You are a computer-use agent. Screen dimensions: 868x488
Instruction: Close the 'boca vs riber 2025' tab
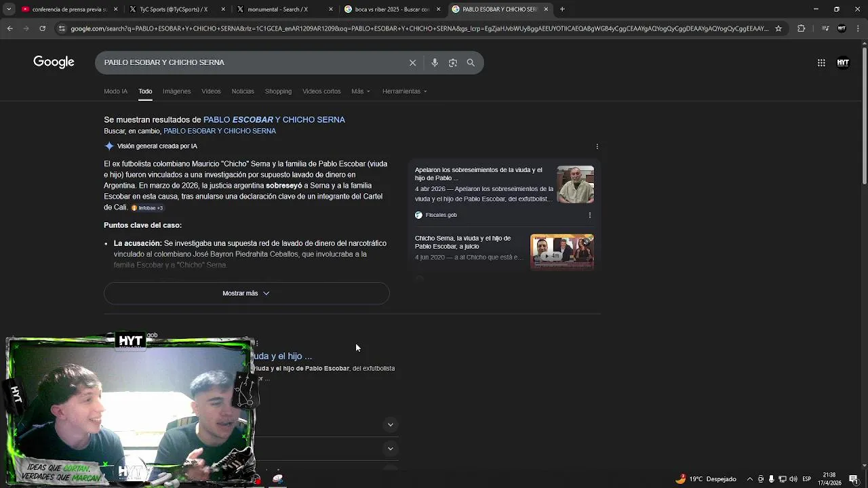click(439, 9)
